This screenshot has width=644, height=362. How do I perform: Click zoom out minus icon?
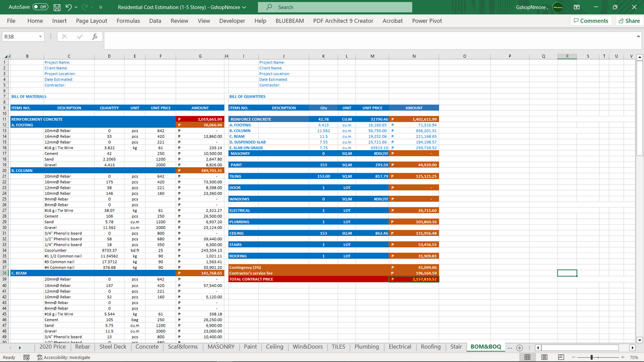point(573,357)
